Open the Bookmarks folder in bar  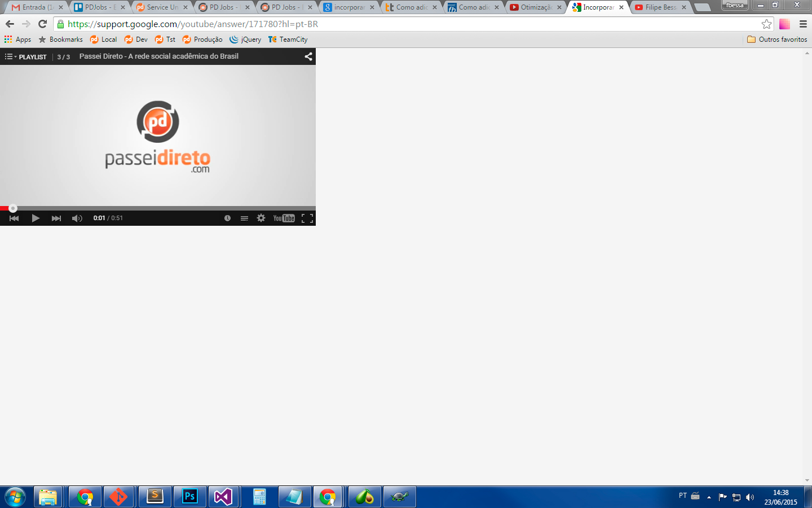60,40
